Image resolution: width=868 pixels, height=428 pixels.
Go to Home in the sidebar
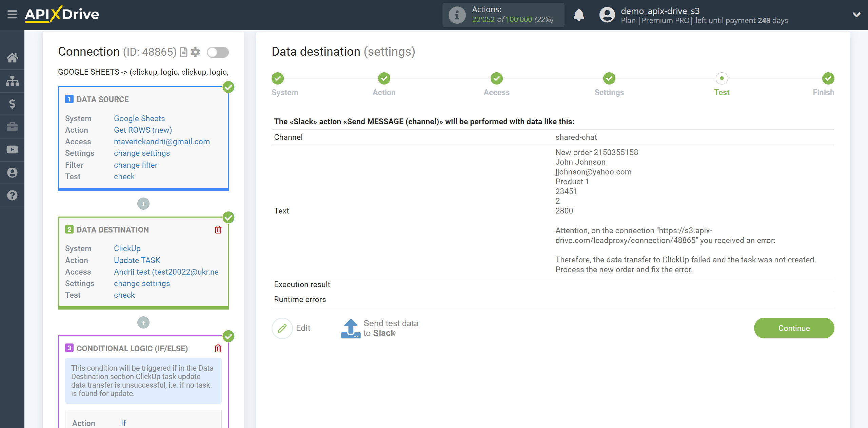coord(12,58)
